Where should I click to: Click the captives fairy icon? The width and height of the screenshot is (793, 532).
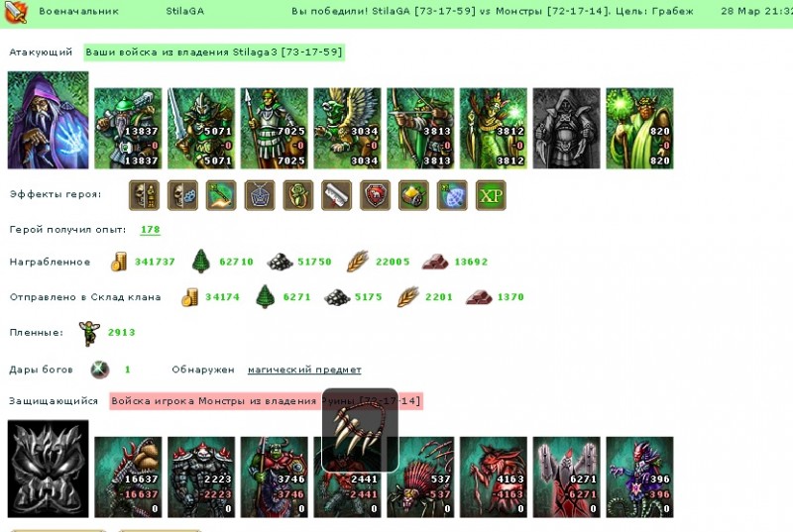[x=89, y=333]
